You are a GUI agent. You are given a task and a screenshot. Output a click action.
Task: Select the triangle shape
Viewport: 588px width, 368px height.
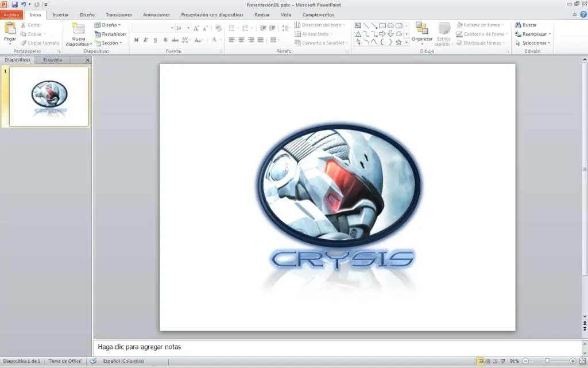click(358, 34)
